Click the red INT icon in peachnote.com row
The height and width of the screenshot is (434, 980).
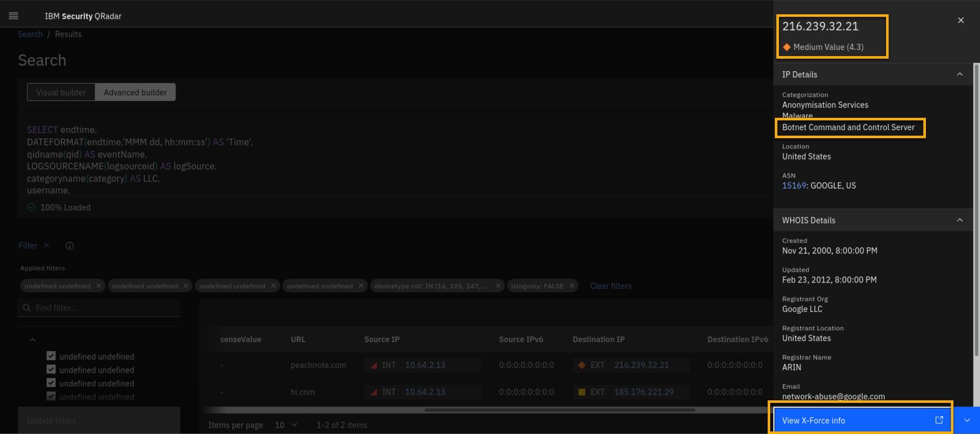coord(374,365)
